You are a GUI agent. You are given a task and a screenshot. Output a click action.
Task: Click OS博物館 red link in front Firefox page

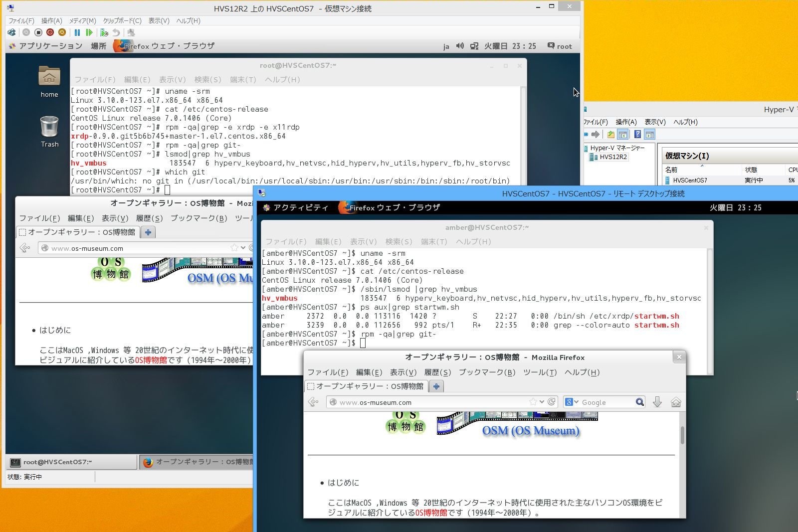pyautogui.click(x=431, y=512)
